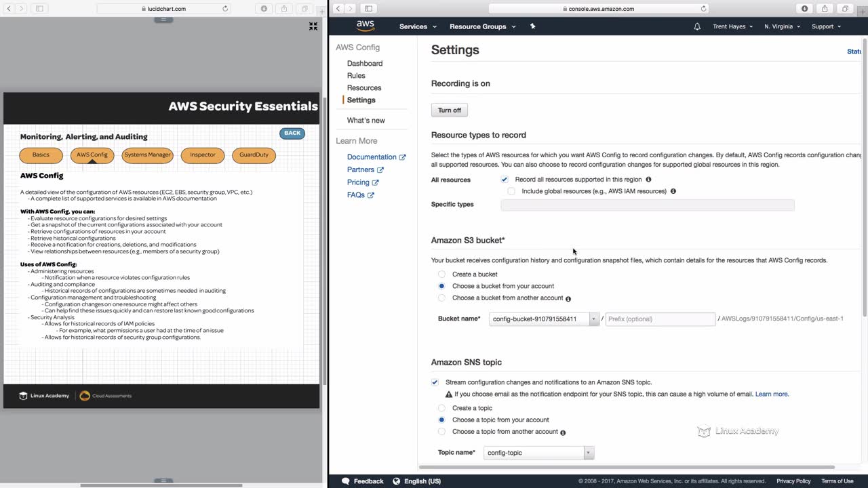Click the language globe icon in footer

(397, 481)
